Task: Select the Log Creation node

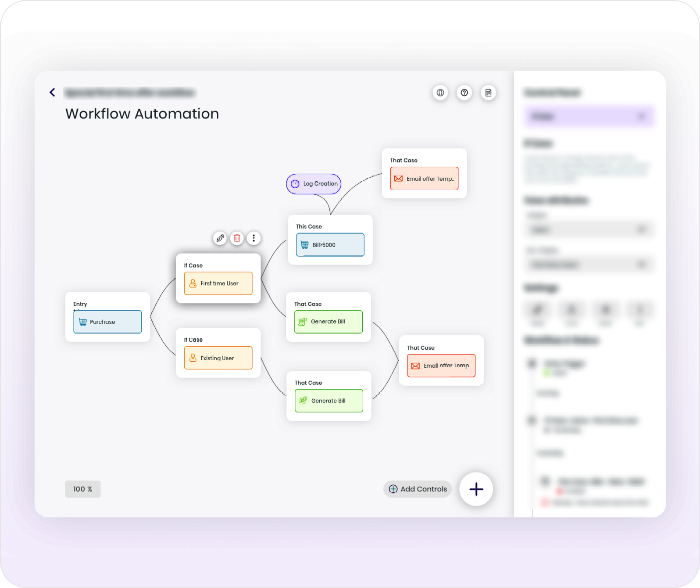Action: (x=314, y=184)
